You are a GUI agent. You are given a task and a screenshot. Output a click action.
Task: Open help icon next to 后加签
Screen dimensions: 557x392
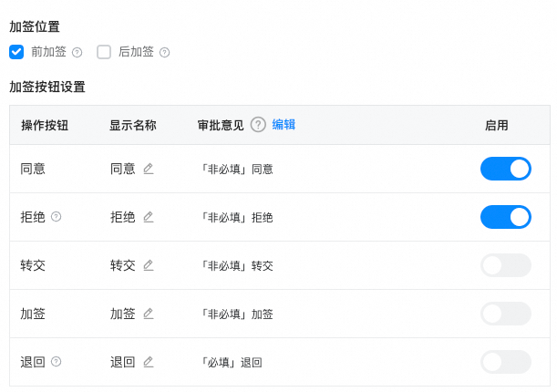(x=164, y=53)
